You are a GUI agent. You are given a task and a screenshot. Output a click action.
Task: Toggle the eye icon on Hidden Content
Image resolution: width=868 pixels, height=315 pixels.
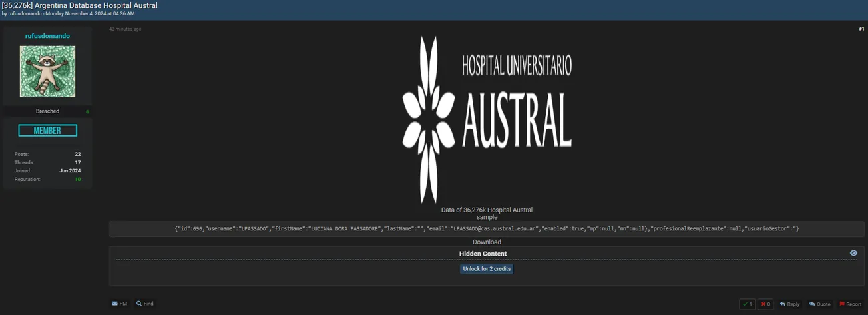pyautogui.click(x=853, y=253)
